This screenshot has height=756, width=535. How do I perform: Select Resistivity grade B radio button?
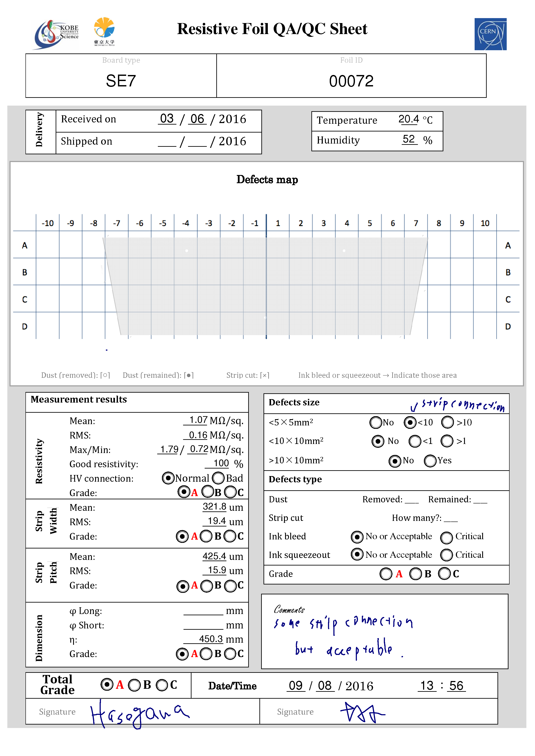[x=207, y=492]
